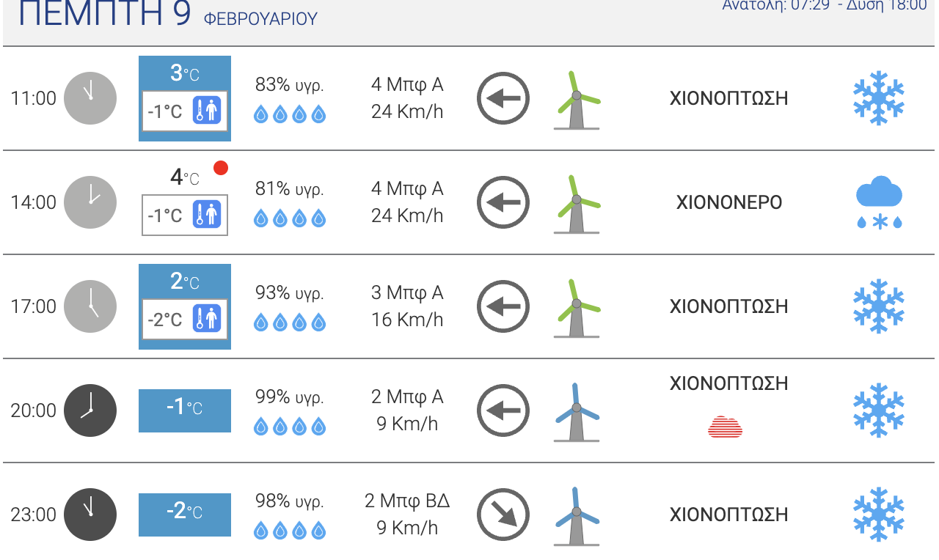
Task: Click the clock icon for 11:00
Action: point(90,98)
